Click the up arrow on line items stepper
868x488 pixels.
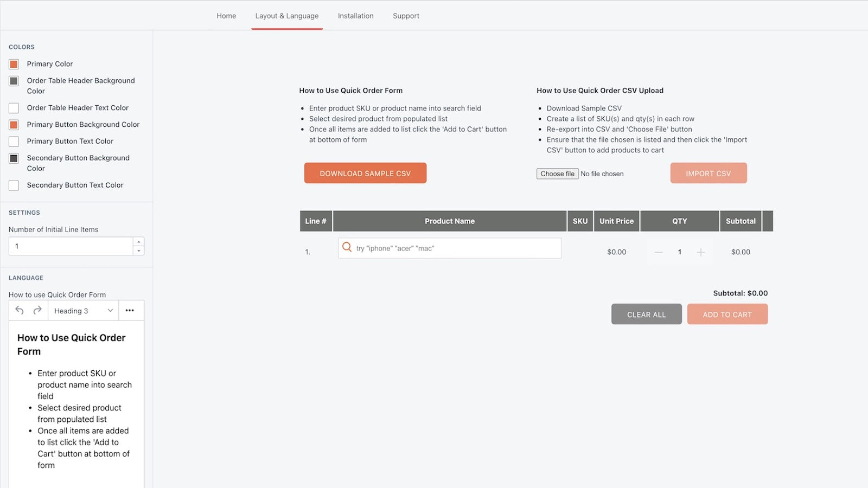point(139,242)
